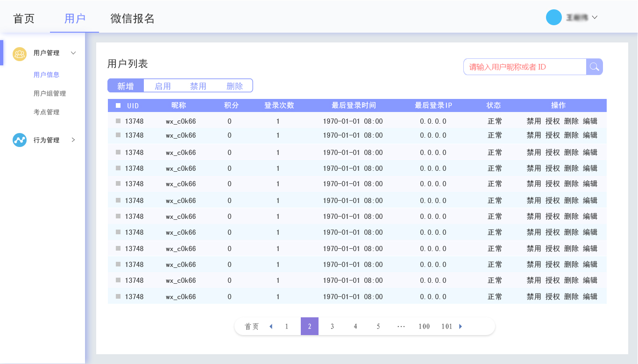Click the 积分 column header

(x=231, y=105)
